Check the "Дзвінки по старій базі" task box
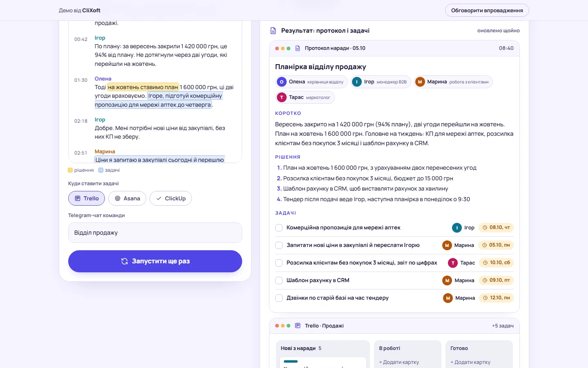The image size is (588, 368). click(x=279, y=298)
